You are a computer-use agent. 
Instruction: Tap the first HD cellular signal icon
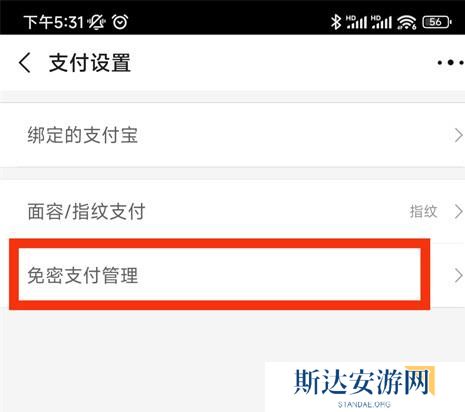(x=356, y=22)
